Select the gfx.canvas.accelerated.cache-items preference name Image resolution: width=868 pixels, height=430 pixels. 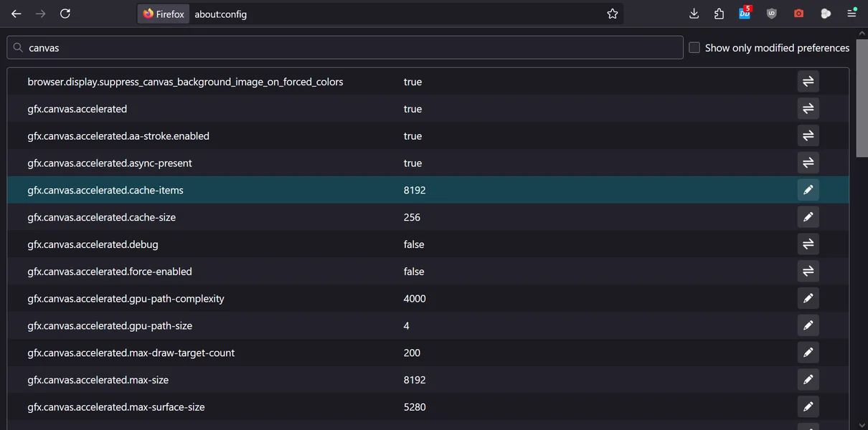pyautogui.click(x=105, y=190)
